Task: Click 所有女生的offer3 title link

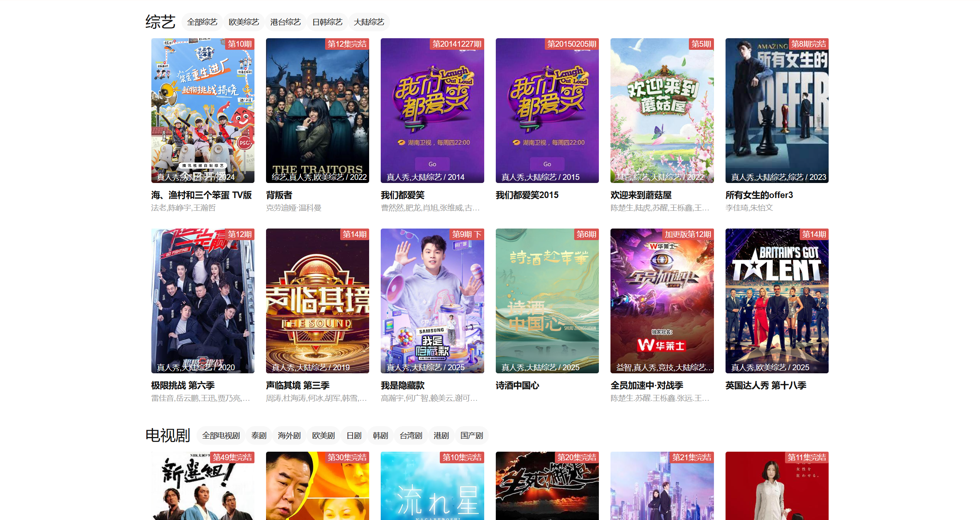Action: 759,195
